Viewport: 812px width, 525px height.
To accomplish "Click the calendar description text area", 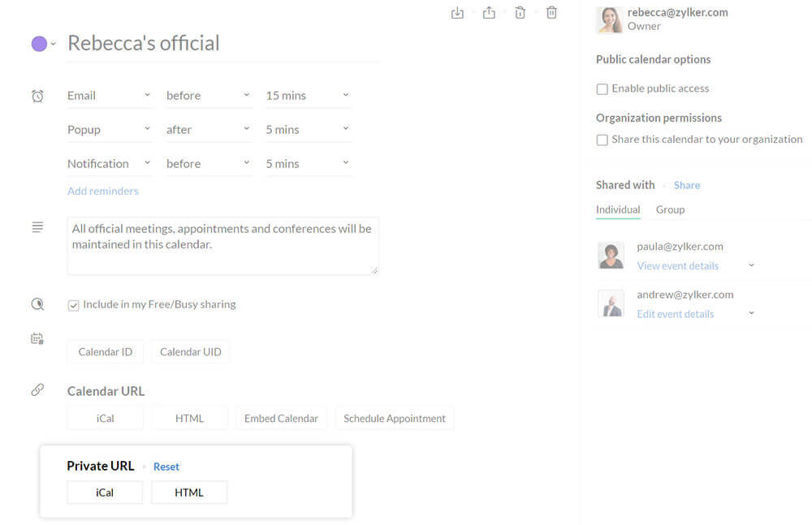I will pyautogui.click(x=222, y=245).
